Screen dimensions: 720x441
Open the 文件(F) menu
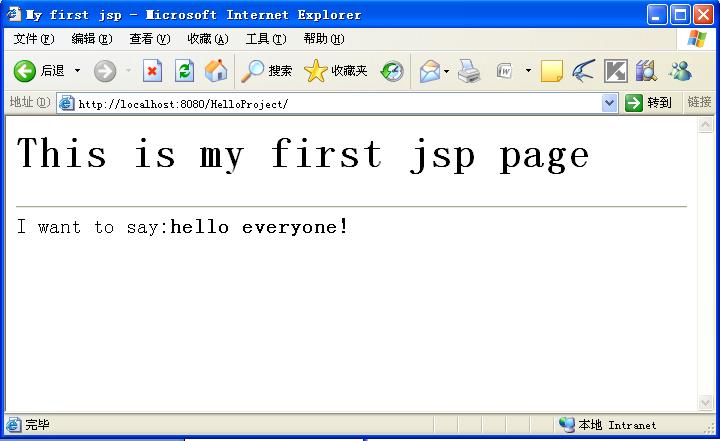pos(34,39)
